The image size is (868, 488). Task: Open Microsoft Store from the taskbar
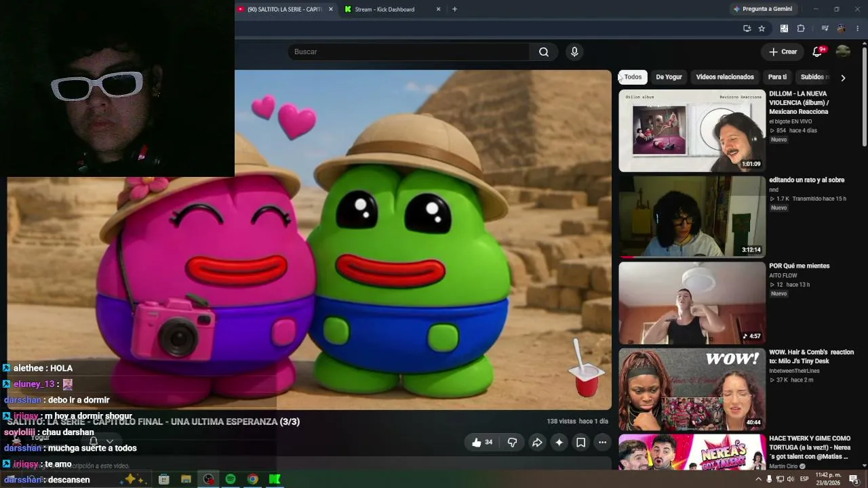pos(163,479)
